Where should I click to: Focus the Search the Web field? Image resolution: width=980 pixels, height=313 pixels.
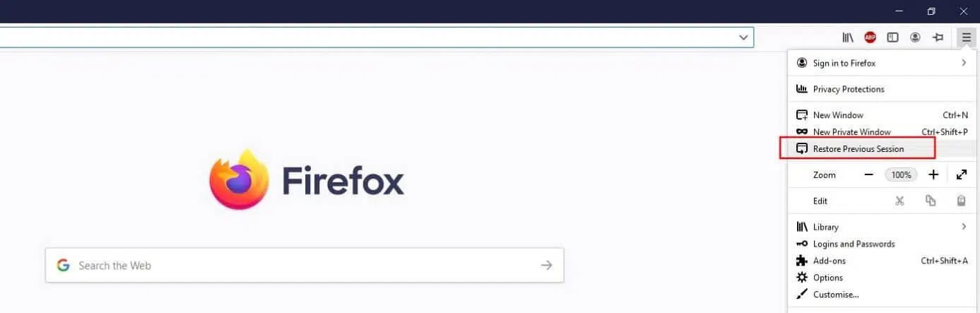point(305,265)
